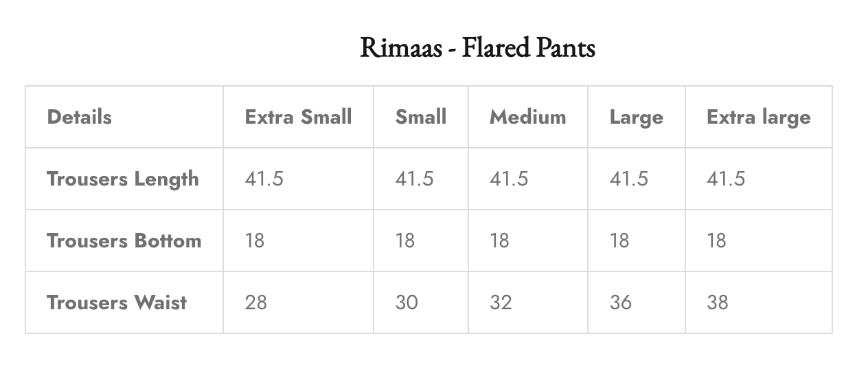Select the Trousers Length row label
The width and height of the screenshot is (868, 378).
tap(123, 179)
